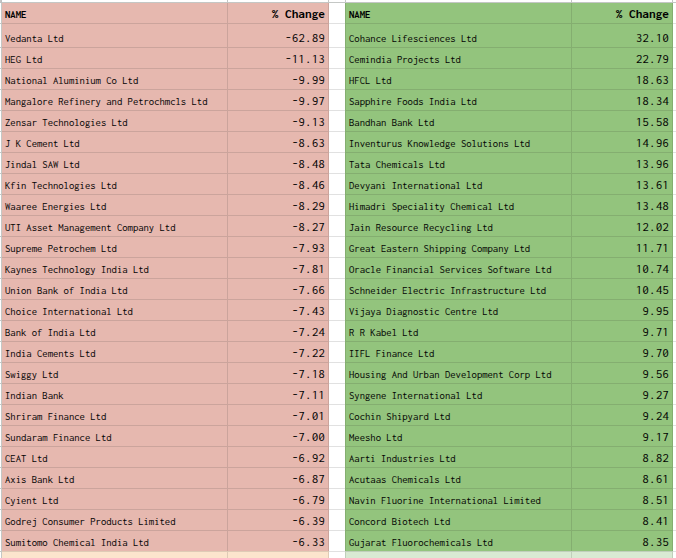The height and width of the screenshot is (558, 676).
Task: Click Cohance Lifesciences Ltd cell
Action: [x=458, y=38]
